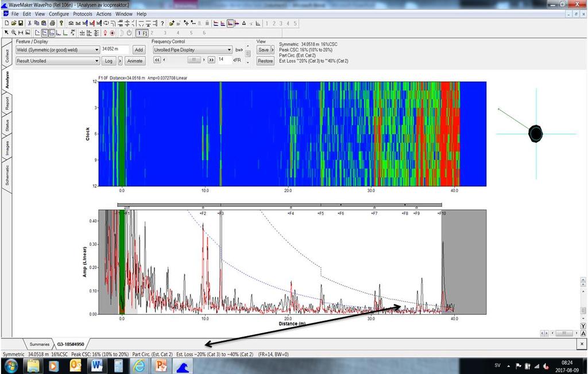588x374 pixels.
Task: Click the delta triangle toolbar icon
Action: [x=243, y=23]
